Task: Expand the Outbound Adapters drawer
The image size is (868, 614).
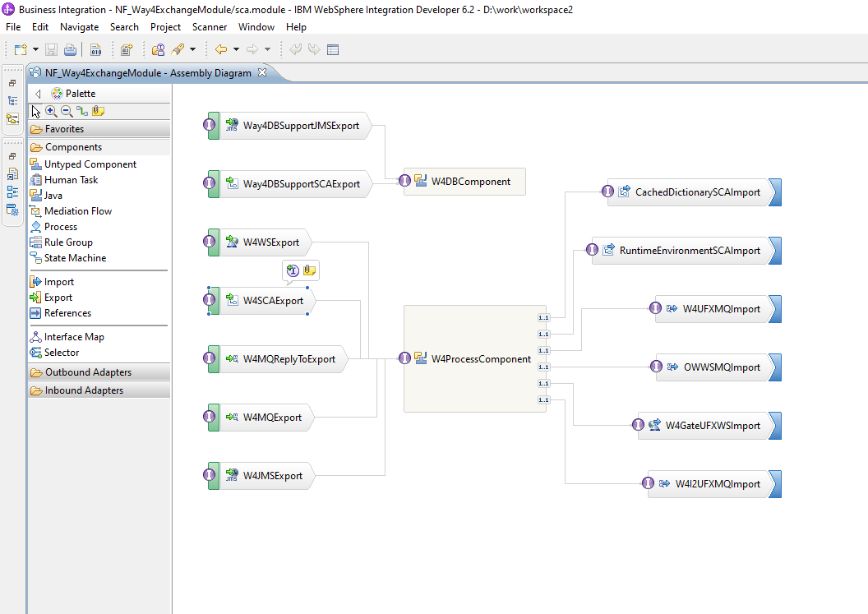Action: 99,372
